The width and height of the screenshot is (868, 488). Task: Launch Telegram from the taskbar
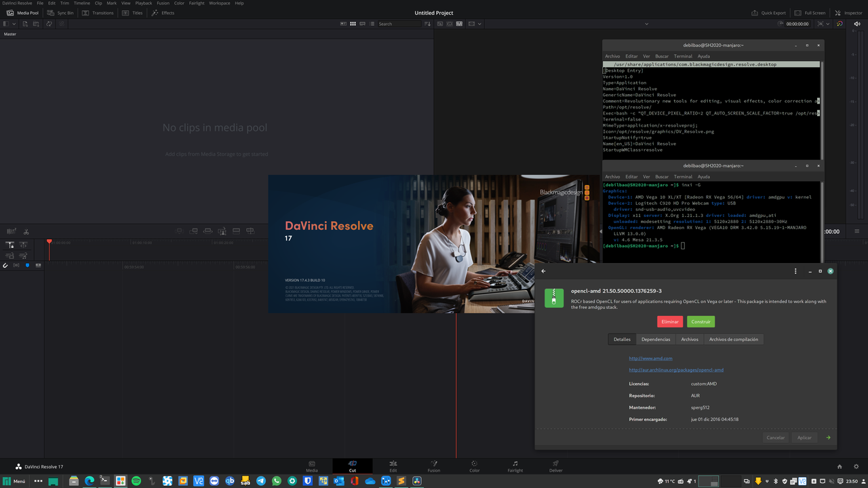tap(261, 481)
